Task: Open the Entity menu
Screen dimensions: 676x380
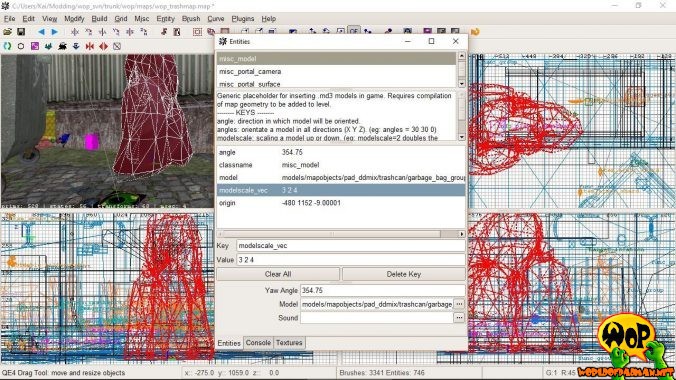Action: (x=165, y=19)
